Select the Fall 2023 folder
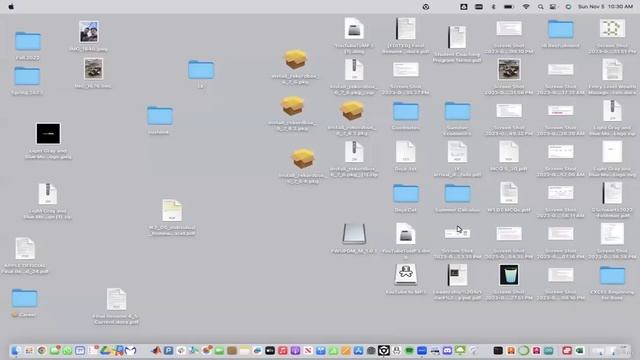 (28, 41)
